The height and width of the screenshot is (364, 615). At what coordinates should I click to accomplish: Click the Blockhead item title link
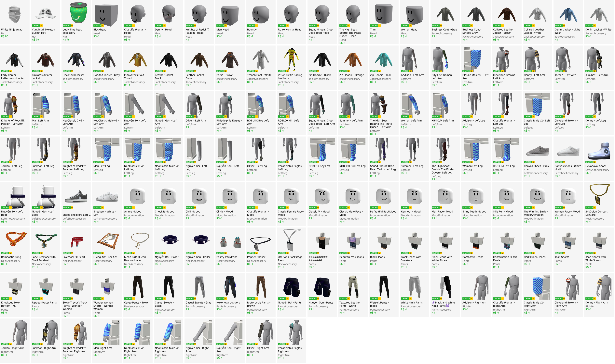[100, 30]
